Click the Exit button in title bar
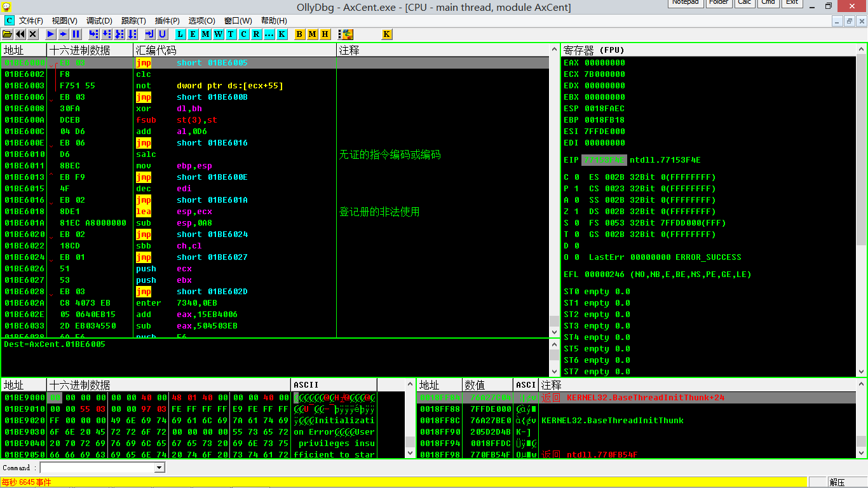868x488 pixels. pos(792,3)
